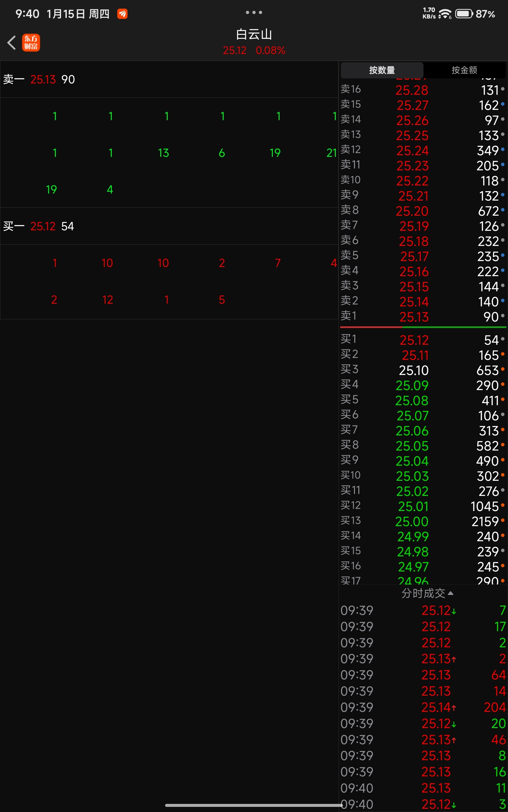Select the 买12 row at 25.01
This screenshot has height=812, width=508.
423,506
